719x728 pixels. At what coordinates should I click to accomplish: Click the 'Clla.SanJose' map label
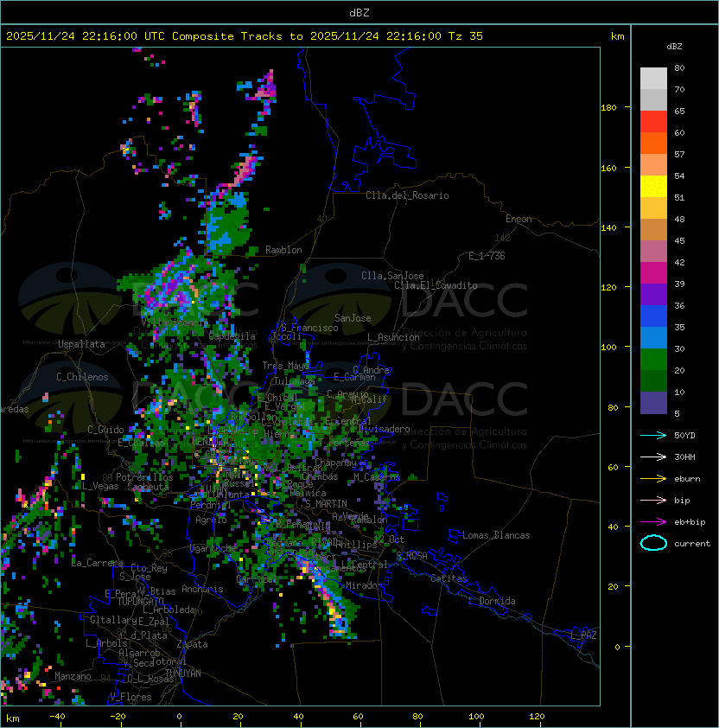(x=392, y=276)
